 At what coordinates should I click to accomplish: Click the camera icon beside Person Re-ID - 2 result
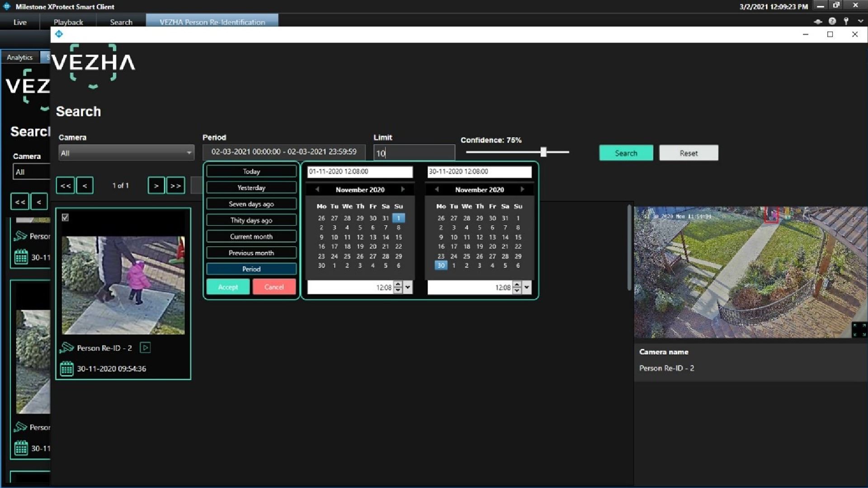coord(66,347)
